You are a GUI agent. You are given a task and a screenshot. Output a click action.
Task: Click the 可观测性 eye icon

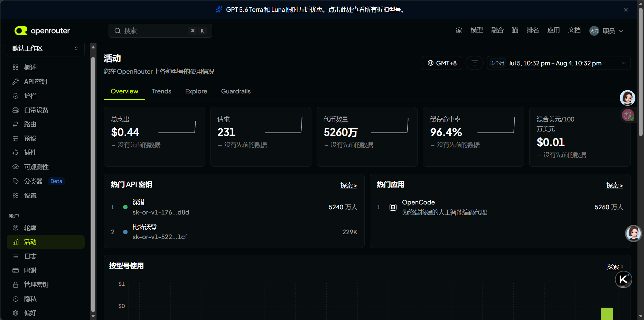(x=16, y=167)
